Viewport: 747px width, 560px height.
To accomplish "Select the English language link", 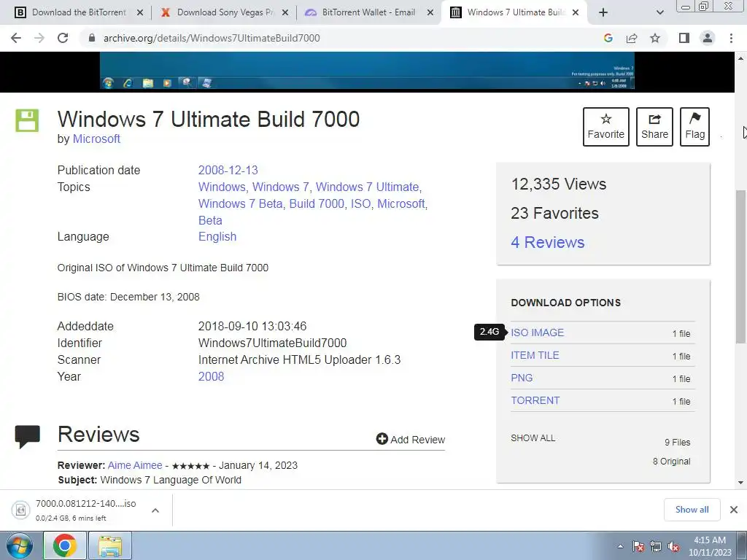I will point(217,237).
